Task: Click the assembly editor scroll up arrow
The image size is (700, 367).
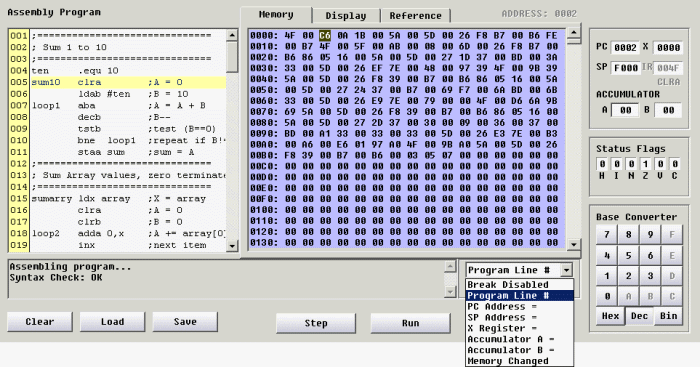Action: [x=232, y=35]
